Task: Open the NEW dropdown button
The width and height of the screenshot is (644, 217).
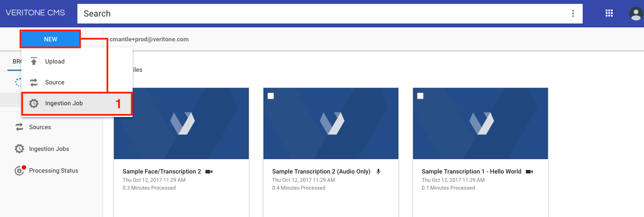Action: (50, 39)
